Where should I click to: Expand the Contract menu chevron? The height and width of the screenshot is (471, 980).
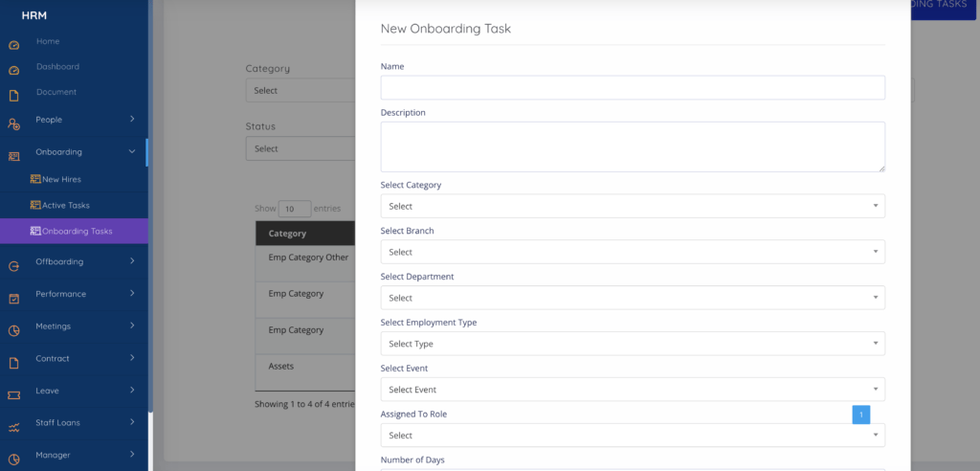pyautogui.click(x=132, y=358)
